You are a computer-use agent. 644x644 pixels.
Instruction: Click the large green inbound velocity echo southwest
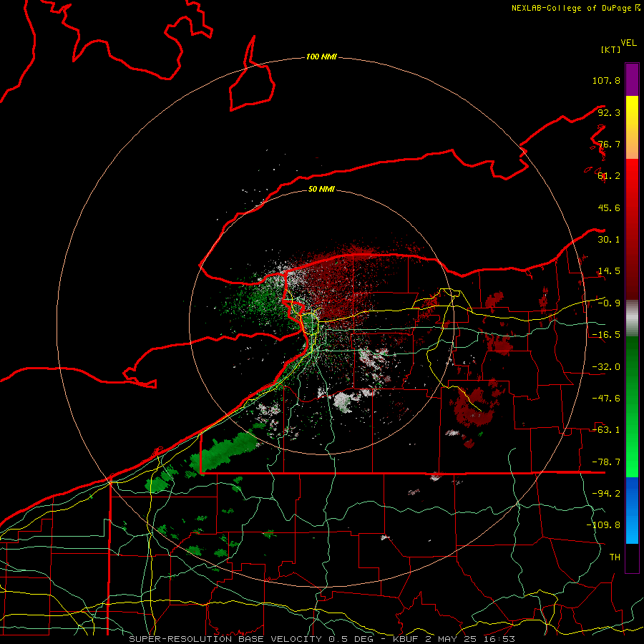point(224,451)
